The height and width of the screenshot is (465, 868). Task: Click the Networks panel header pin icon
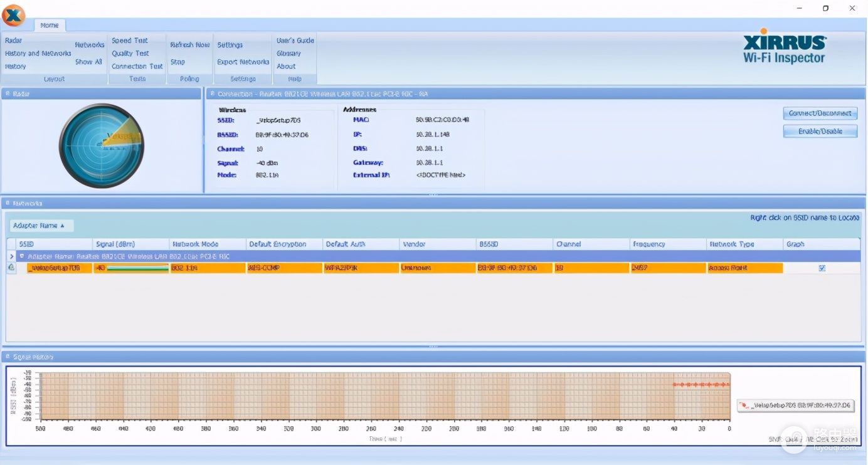pos(8,204)
